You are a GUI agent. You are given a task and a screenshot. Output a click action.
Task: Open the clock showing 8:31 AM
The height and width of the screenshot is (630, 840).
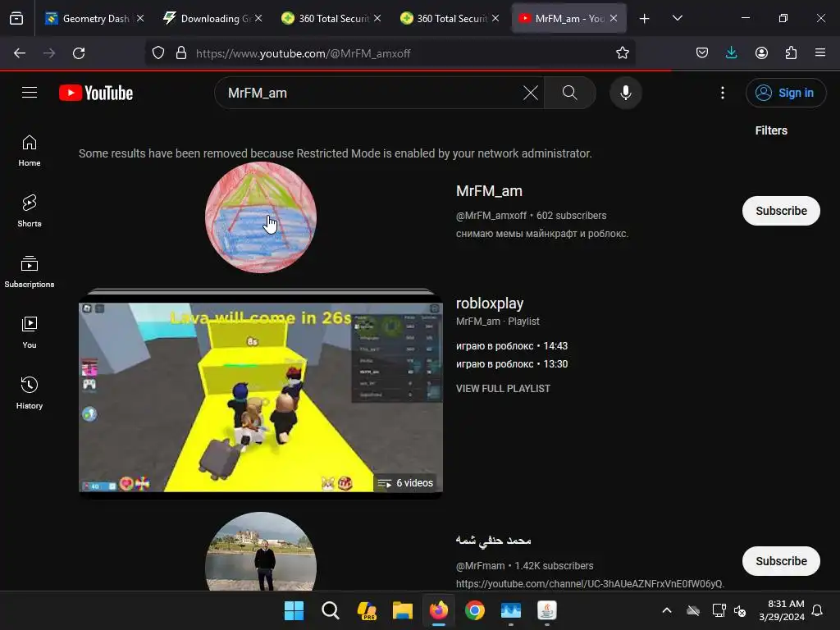[782, 610]
